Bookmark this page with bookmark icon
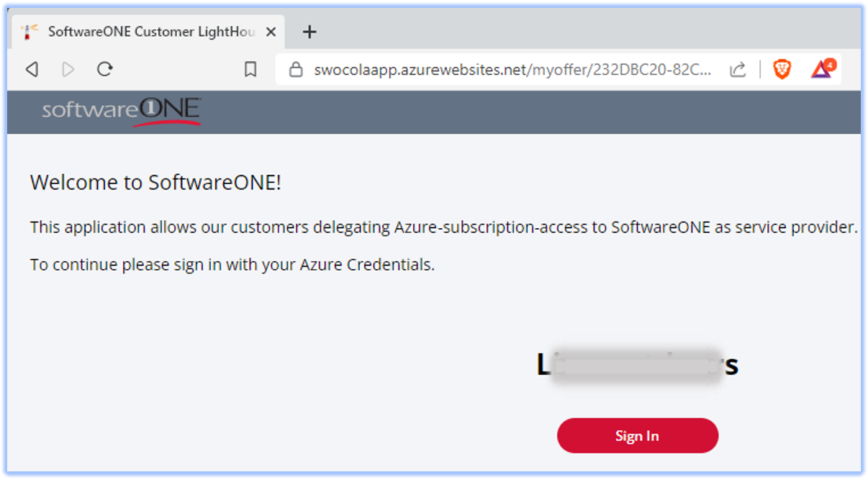This screenshot has height=480, width=868. click(x=250, y=69)
